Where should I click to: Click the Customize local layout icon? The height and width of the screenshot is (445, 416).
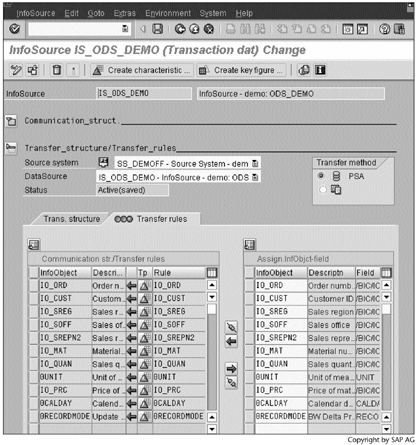[399, 29]
